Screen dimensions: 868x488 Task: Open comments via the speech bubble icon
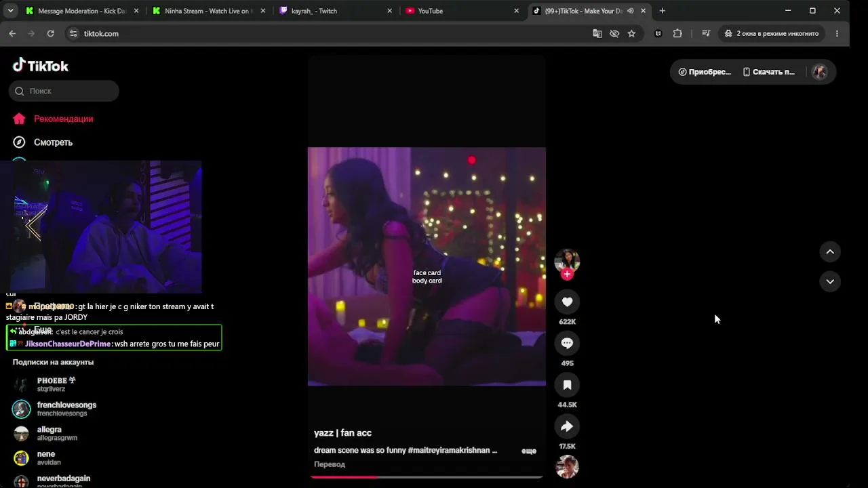[567, 344]
